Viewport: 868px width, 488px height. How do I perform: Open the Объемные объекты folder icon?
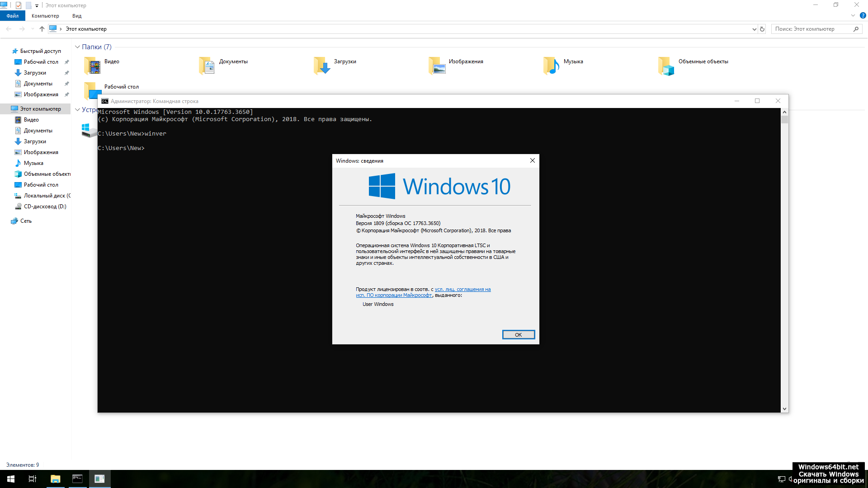tap(666, 66)
